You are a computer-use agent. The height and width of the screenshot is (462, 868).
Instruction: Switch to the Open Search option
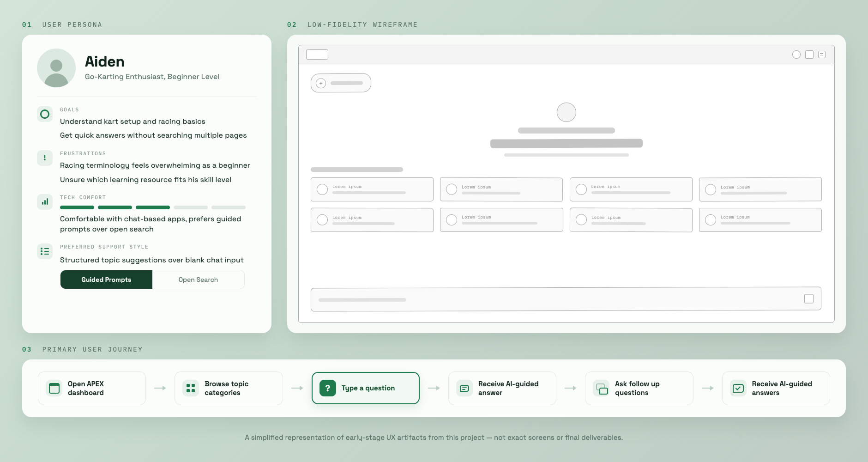[x=198, y=280]
